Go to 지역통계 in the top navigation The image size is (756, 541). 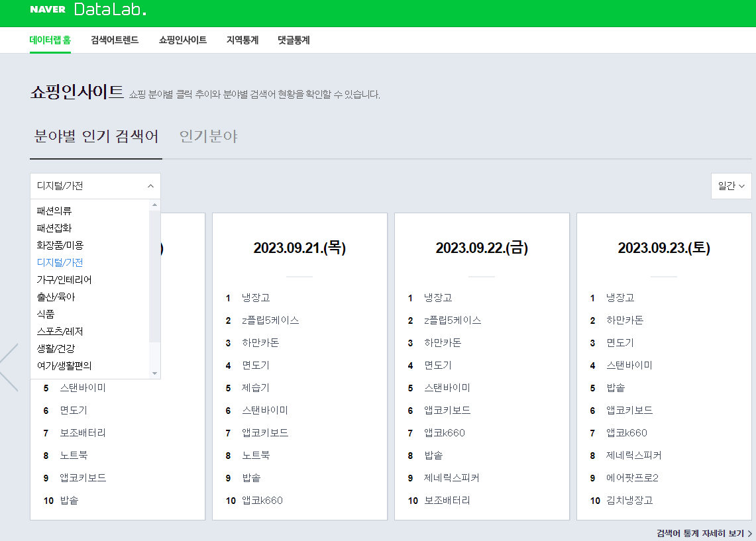pyautogui.click(x=242, y=40)
